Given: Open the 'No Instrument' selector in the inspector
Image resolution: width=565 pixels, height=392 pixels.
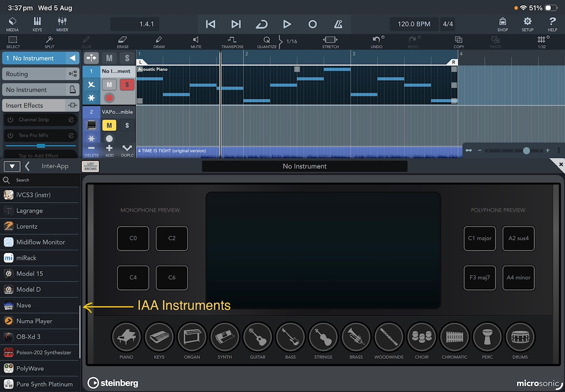Looking at the screenshot, I should [40, 90].
